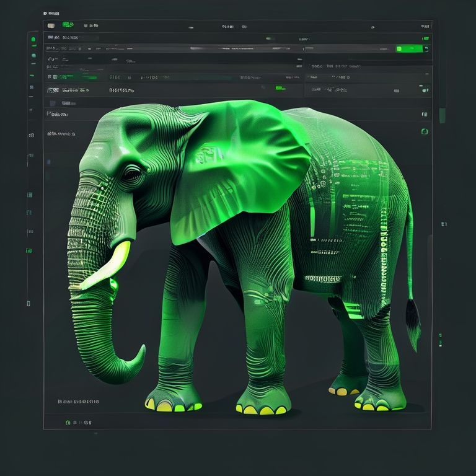Image resolution: width=476 pixels, height=476 pixels.
Task: Click the pale rounded button at the top bar's start
Action: coord(51,26)
